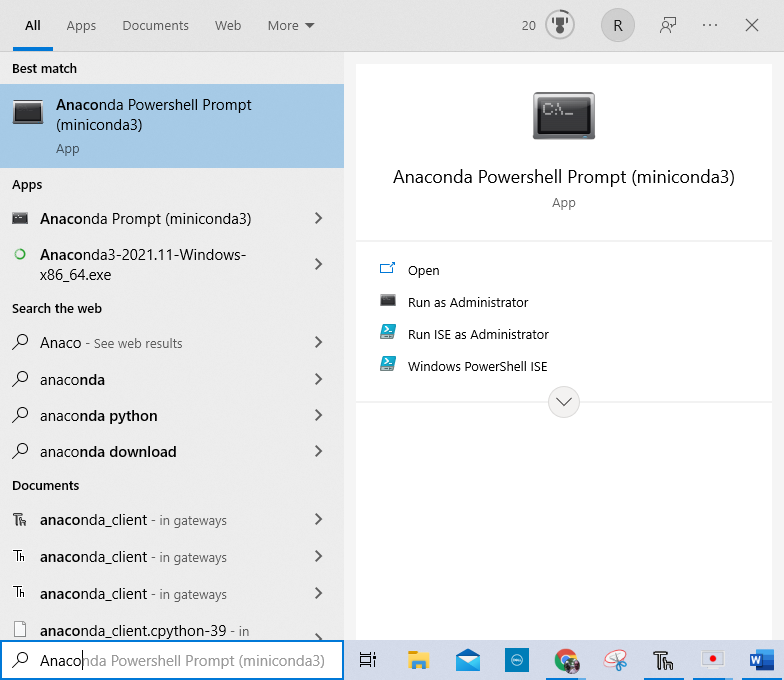
Task: Click into the taskbar search box
Action: tap(182, 661)
